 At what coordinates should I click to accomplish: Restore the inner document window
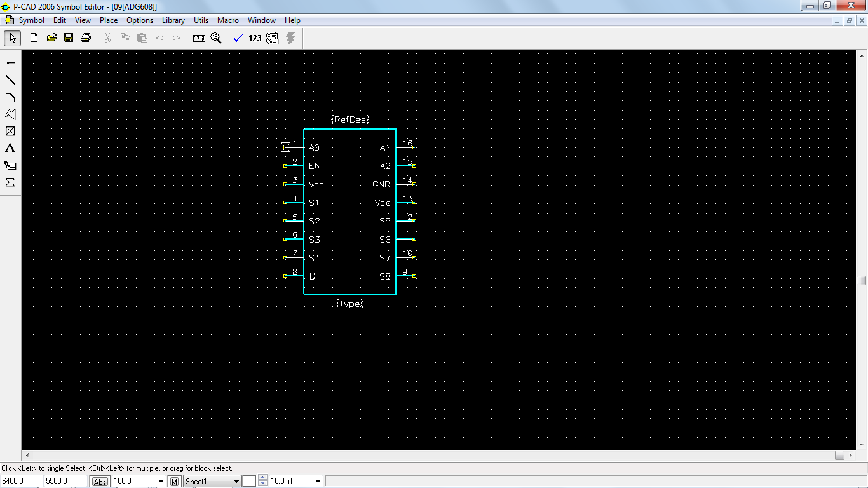point(850,20)
